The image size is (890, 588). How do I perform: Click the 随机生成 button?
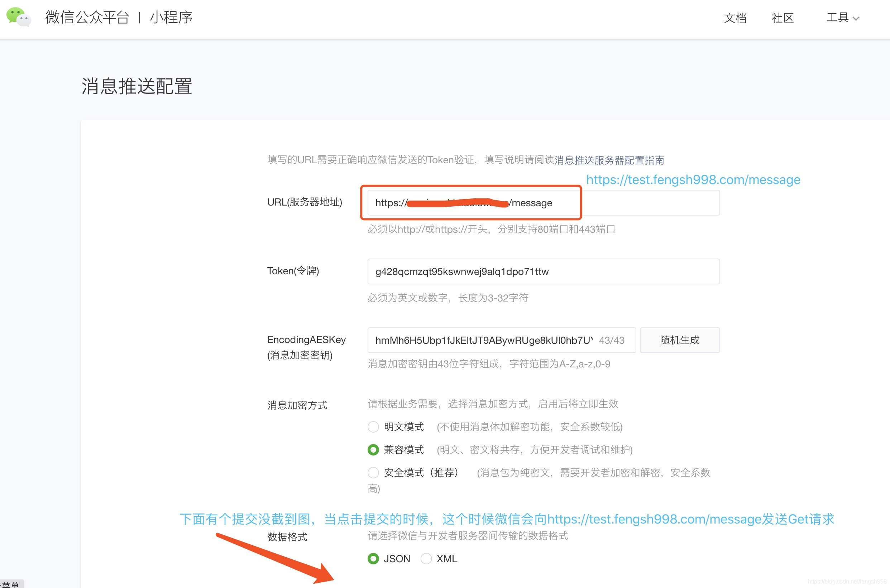tap(680, 340)
